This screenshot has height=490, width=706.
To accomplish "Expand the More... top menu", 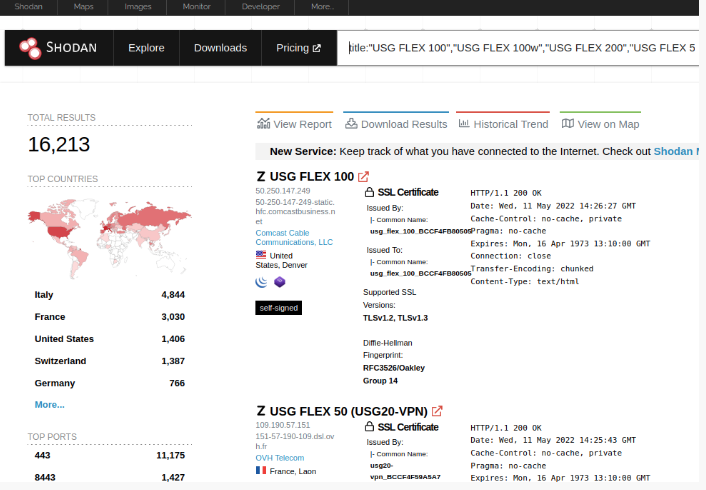I will click(x=322, y=6).
